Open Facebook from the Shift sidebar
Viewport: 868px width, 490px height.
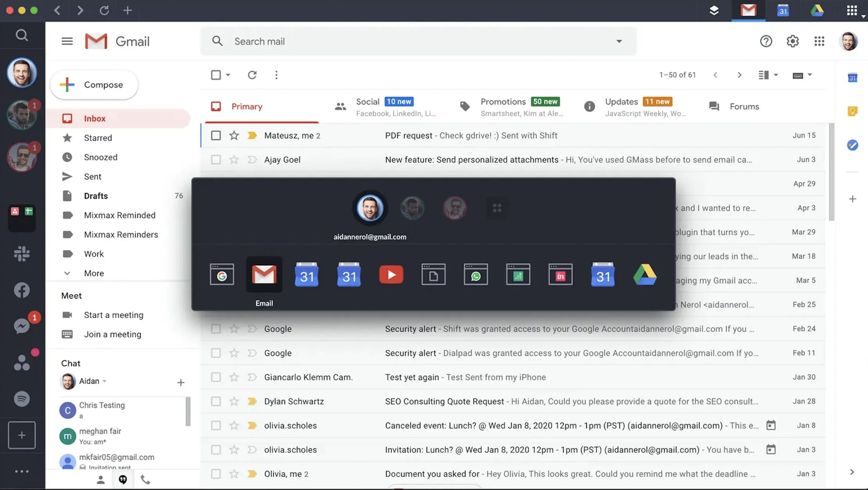[22, 290]
